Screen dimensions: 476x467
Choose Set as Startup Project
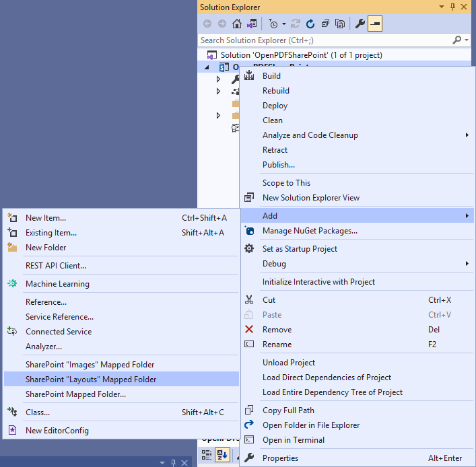[357, 249]
